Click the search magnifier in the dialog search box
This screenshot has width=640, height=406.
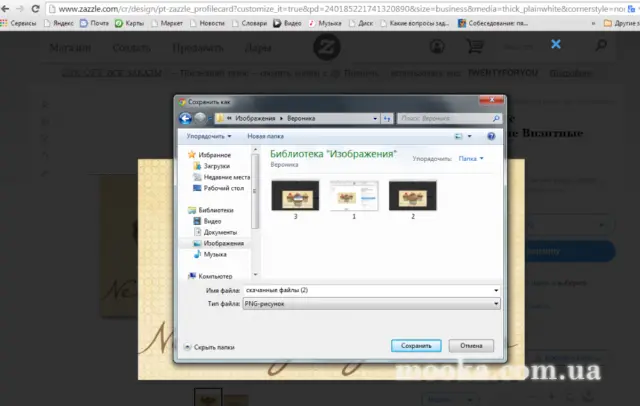coord(496,118)
